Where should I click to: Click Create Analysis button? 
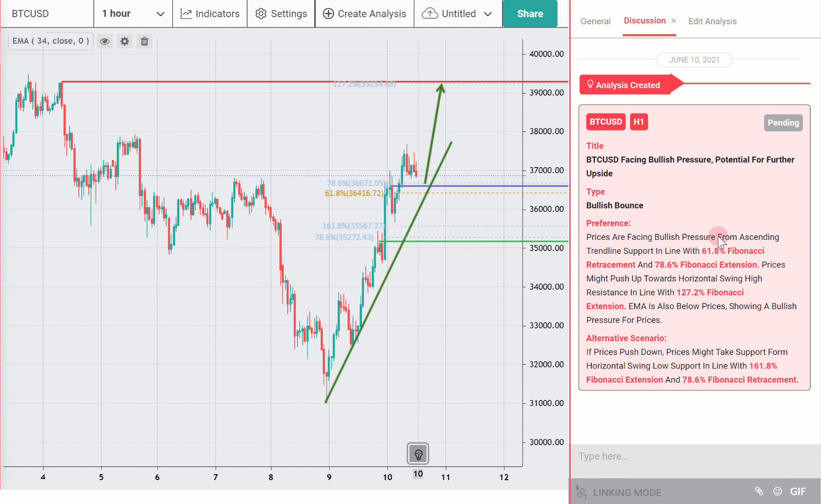point(365,14)
